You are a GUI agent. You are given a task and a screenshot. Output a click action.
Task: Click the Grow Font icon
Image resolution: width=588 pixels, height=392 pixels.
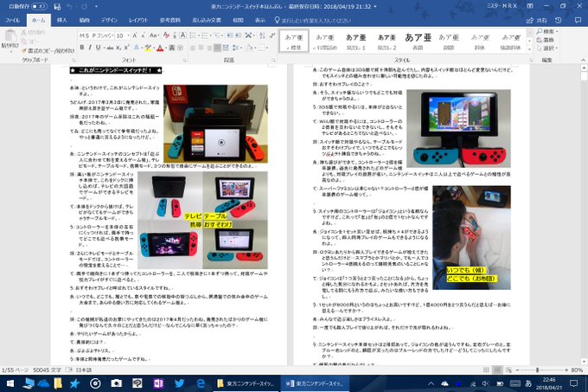click(x=135, y=35)
